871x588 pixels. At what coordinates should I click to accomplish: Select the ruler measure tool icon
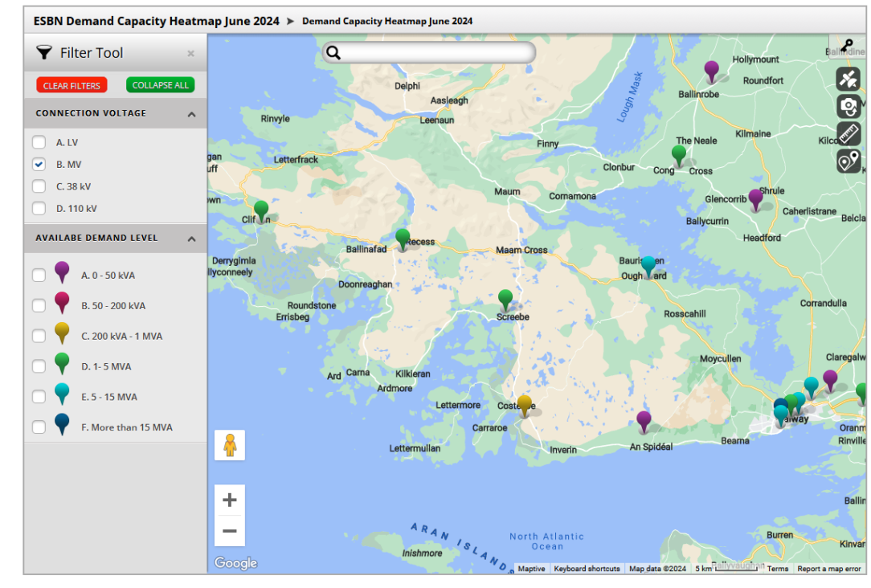click(x=849, y=134)
